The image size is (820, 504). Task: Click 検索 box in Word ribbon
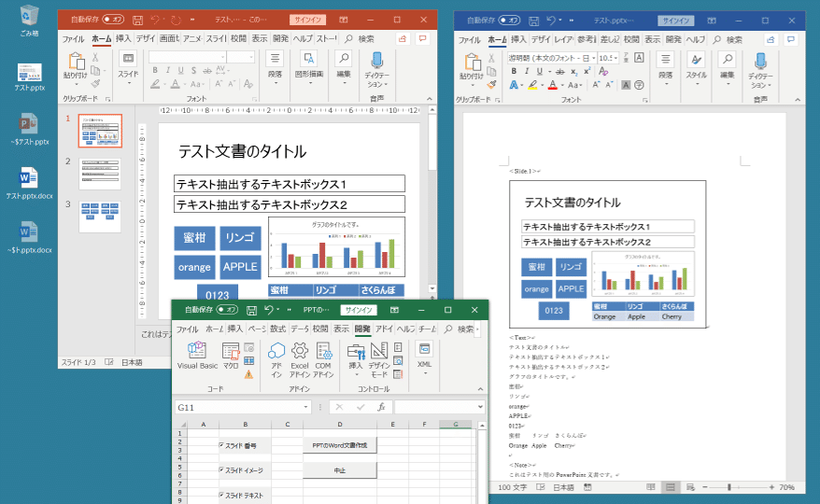click(728, 40)
